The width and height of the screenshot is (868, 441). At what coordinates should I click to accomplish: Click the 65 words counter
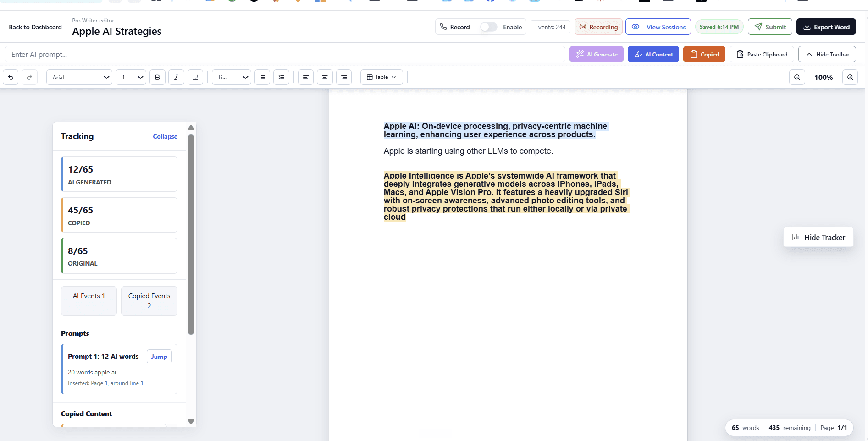coord(745,428)
